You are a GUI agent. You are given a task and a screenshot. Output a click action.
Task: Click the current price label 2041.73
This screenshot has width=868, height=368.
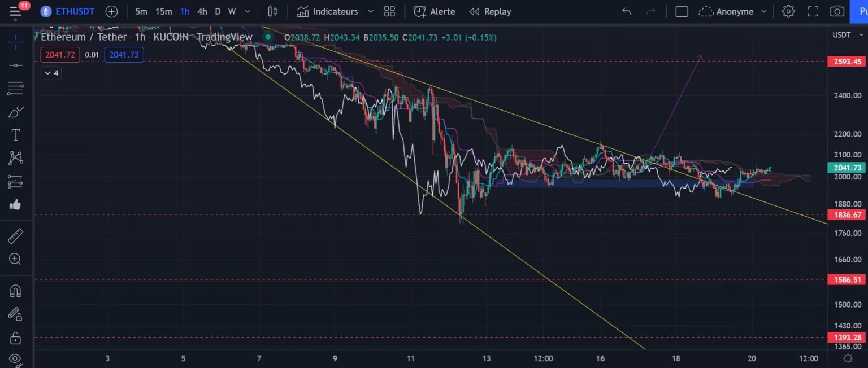[x=846, y=168]
